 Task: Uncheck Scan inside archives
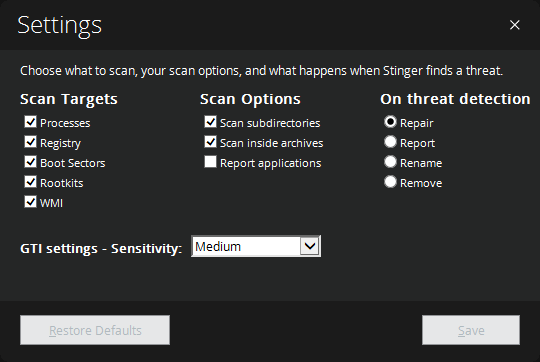(x=210, y=142)
